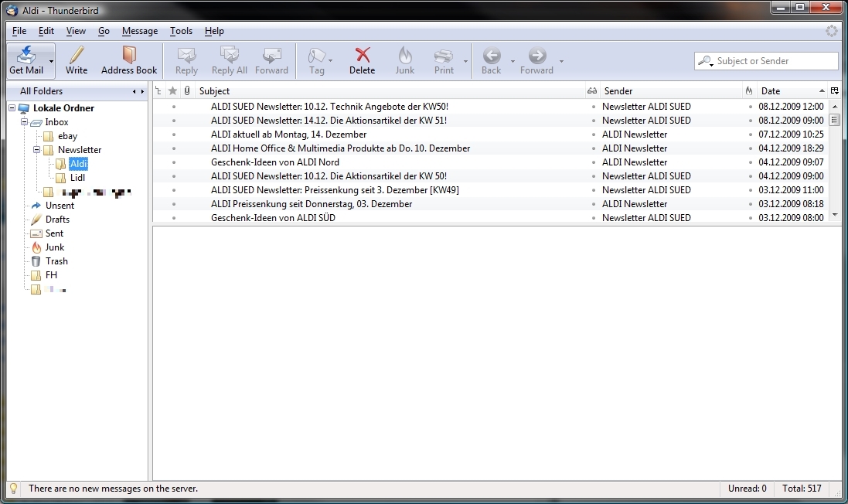The height and width of the screenshot is (504, 848).
Task: Collapse the Lokale Ordner tree
Action: 12,108
